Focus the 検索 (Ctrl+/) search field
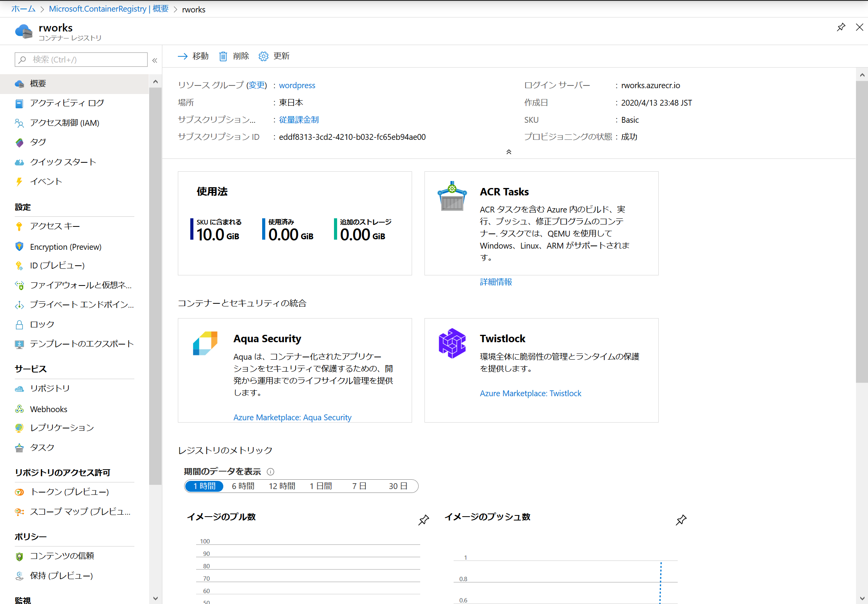The image size is (868, 604). click(81, 60)
